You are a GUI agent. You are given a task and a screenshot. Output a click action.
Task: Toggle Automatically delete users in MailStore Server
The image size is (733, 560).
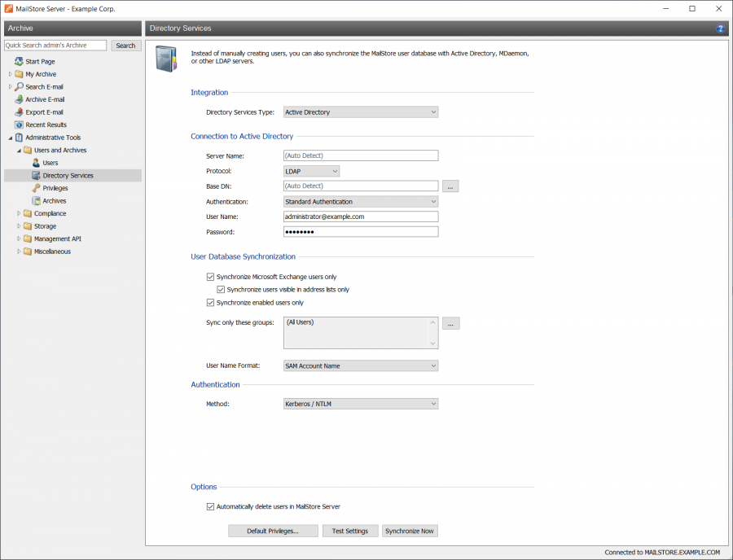[210, 506]
